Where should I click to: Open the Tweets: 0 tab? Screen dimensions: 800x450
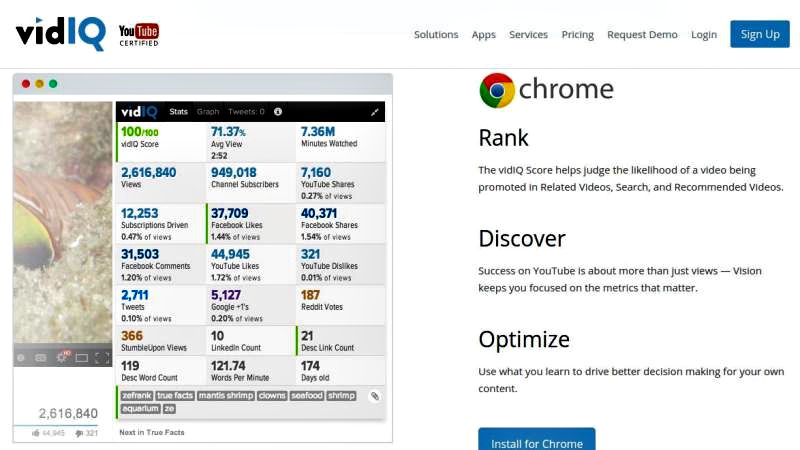(x=246, y=112)
